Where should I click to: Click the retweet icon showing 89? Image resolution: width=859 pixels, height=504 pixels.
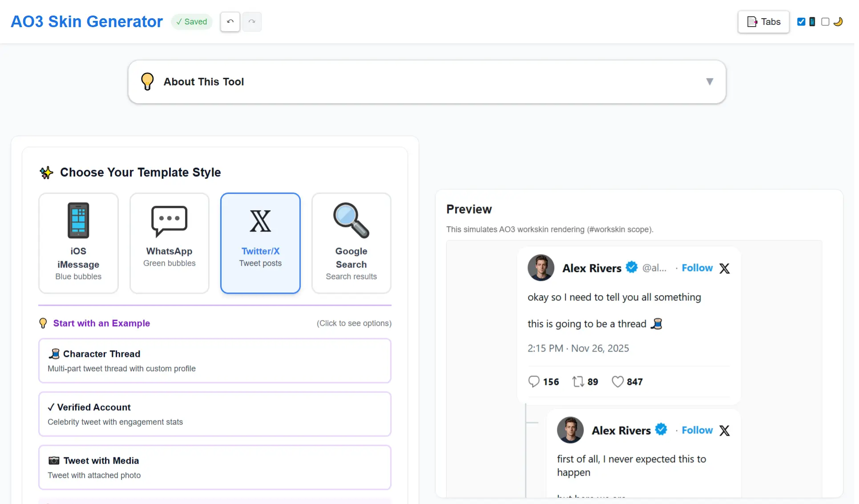click(x=578, y=381)
